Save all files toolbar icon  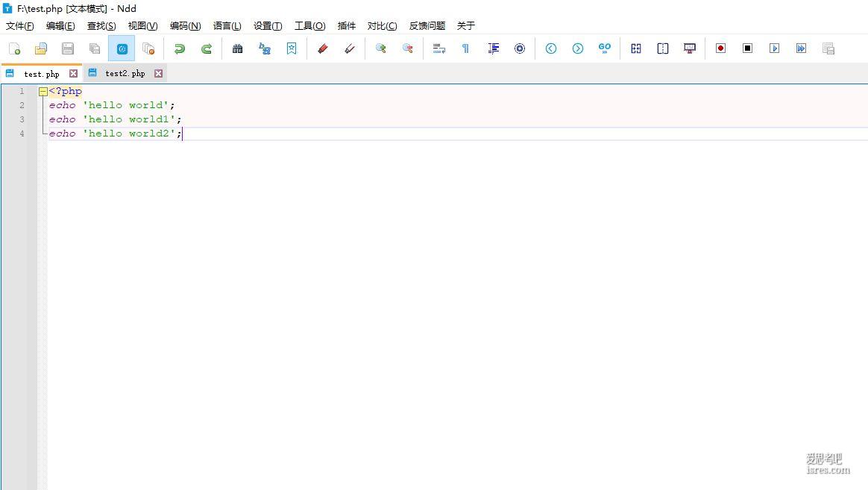click(95, 48)
